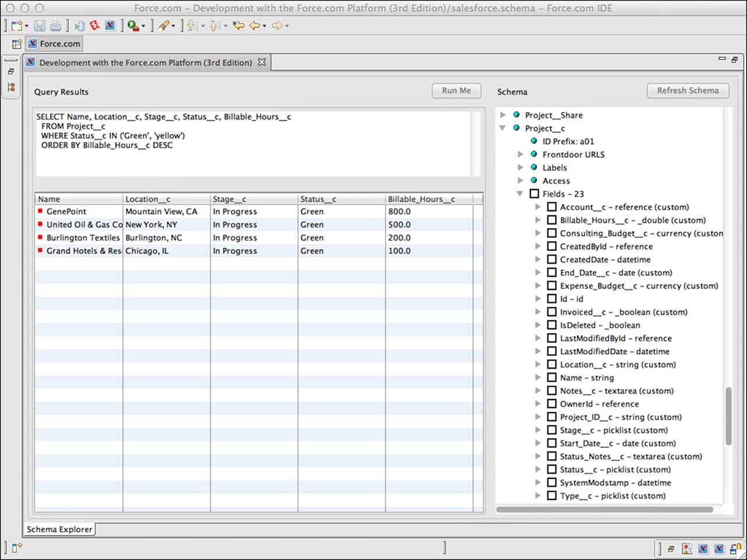Minimize the editor area using its minimize icon
The height and width of the screenshot is (560, 747).
coord(722,59)
